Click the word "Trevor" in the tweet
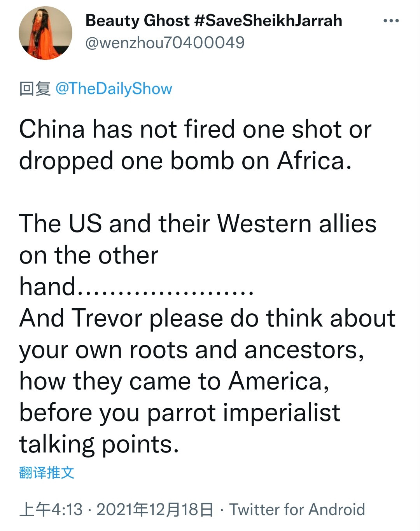This screenshot has height=531, width=420. 107,318
